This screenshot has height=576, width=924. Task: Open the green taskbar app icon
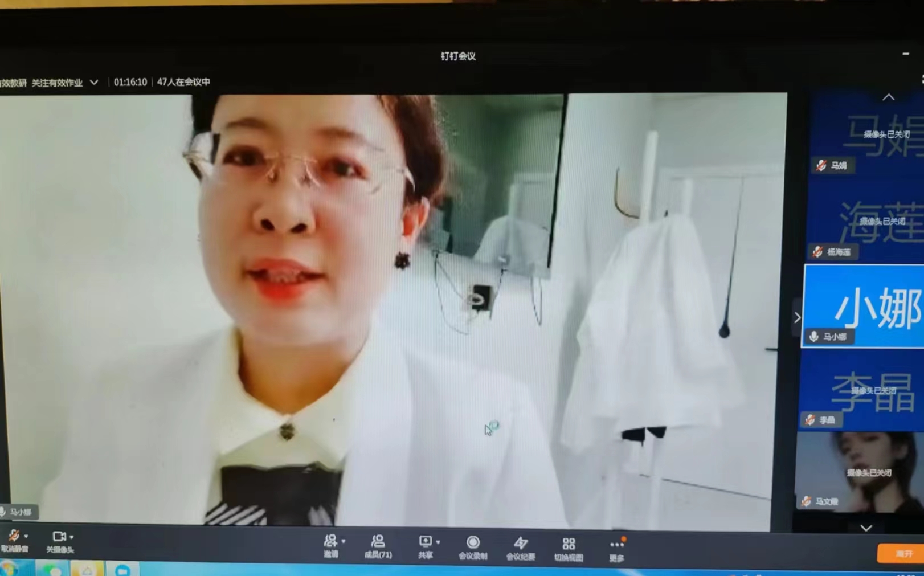(52, 569)
